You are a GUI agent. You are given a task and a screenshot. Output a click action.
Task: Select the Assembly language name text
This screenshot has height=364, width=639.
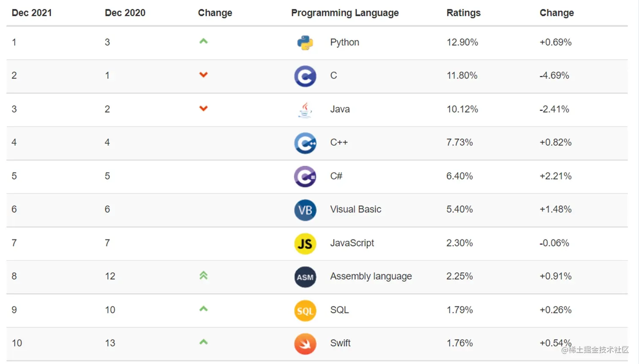coord(371,276)
